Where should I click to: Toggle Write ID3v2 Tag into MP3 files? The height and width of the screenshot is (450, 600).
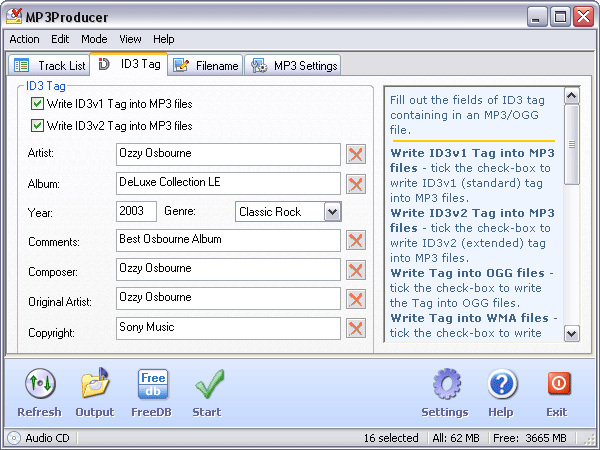(x=37, y=126)
